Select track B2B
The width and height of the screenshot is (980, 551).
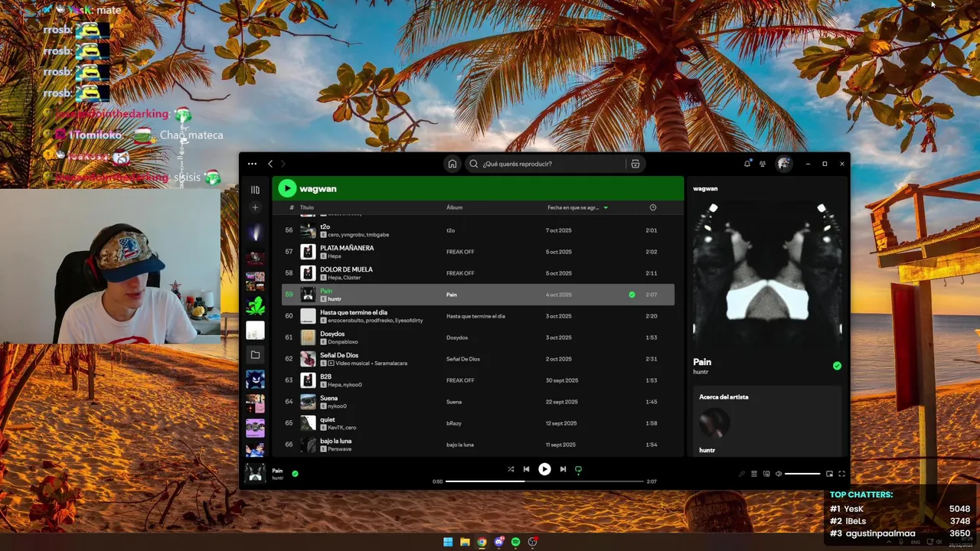click(x=325, y=377)
